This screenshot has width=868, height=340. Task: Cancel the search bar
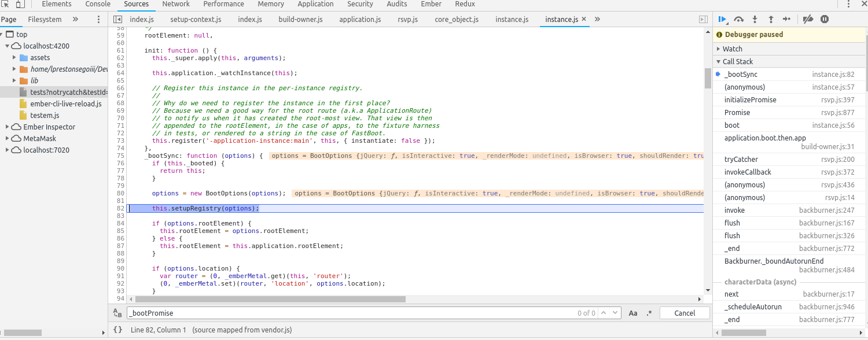click(685, 313)
